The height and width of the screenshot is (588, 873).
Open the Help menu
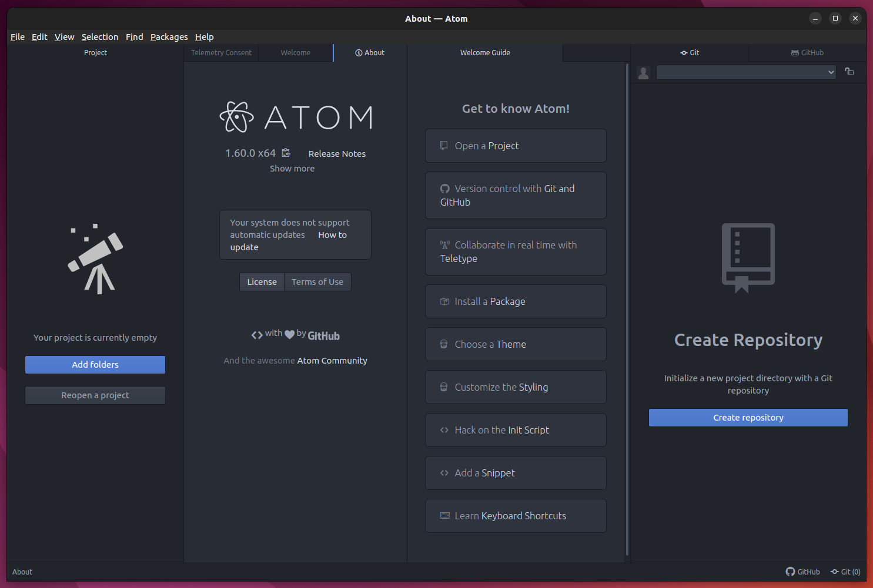pos(205,36)
